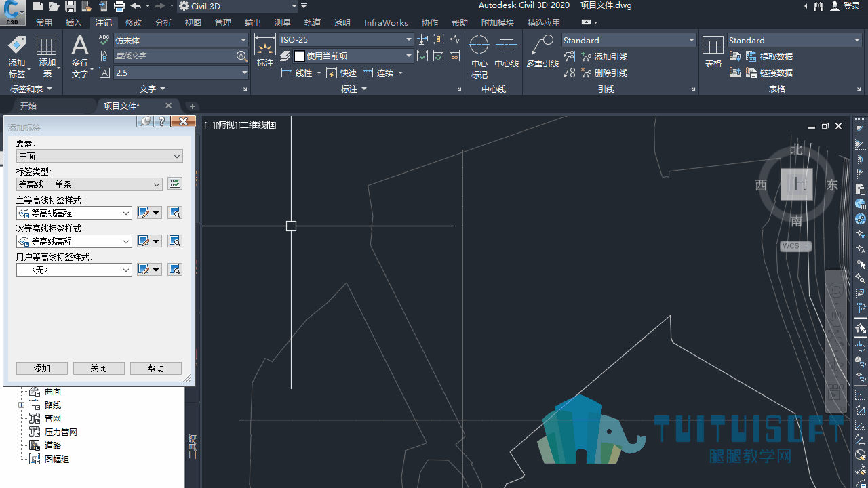Image resolution: width=868 pixels, height=488 pixels.
Task: Click the Multileader (多重引线) tool
Action: point(542,52)
